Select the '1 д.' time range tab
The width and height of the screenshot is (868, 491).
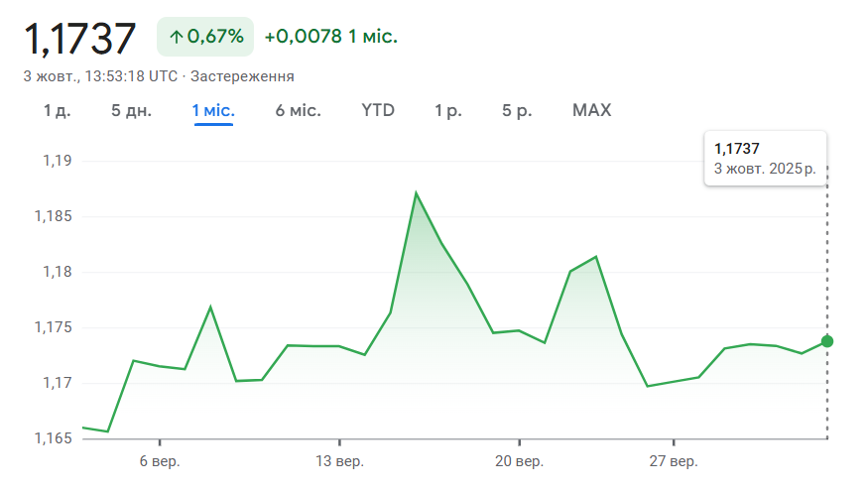[57, 110]
